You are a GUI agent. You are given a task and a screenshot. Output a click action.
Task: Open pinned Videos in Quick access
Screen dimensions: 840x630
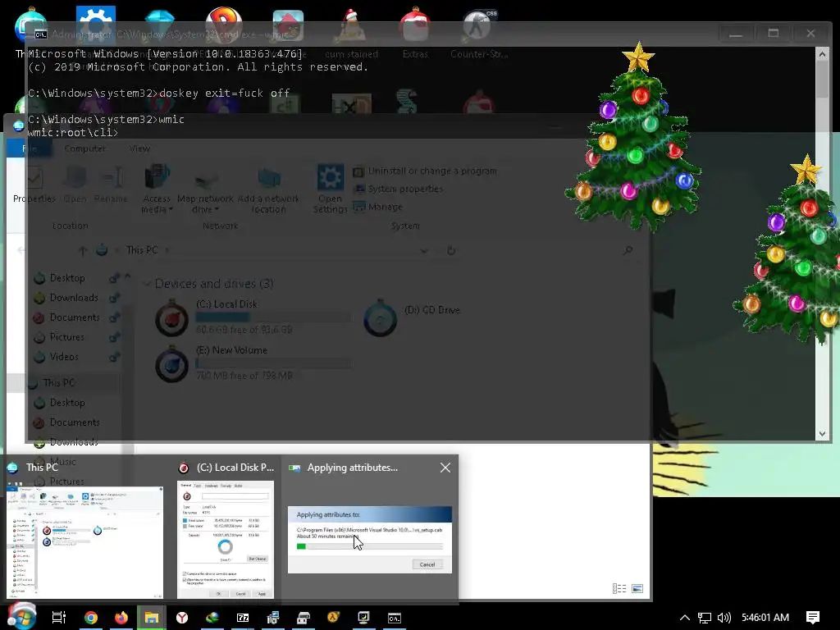tap(64, 357)
